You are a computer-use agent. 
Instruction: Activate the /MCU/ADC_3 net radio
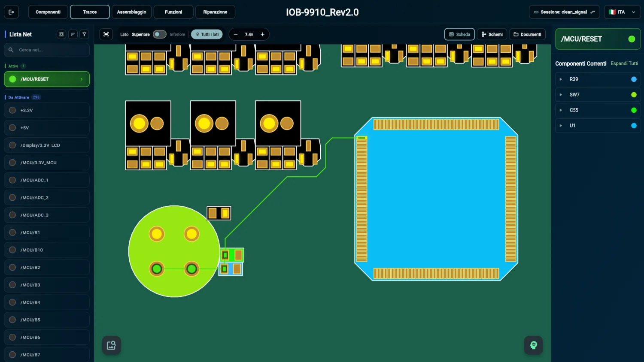click(12, 215)
